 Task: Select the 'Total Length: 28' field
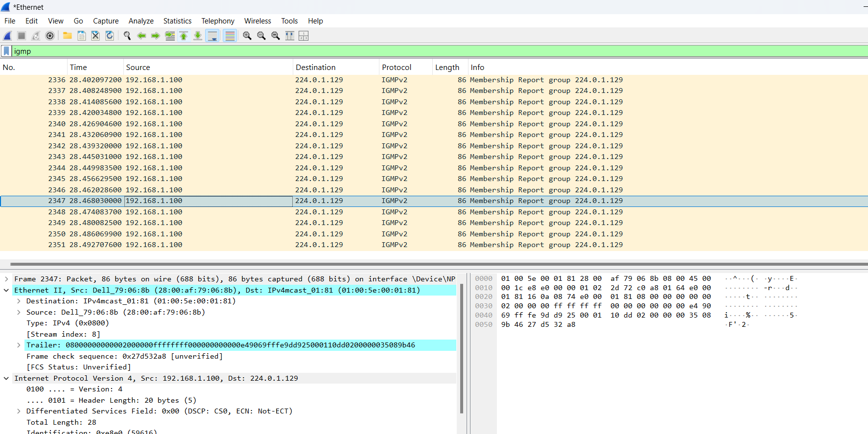pos(61,422)
